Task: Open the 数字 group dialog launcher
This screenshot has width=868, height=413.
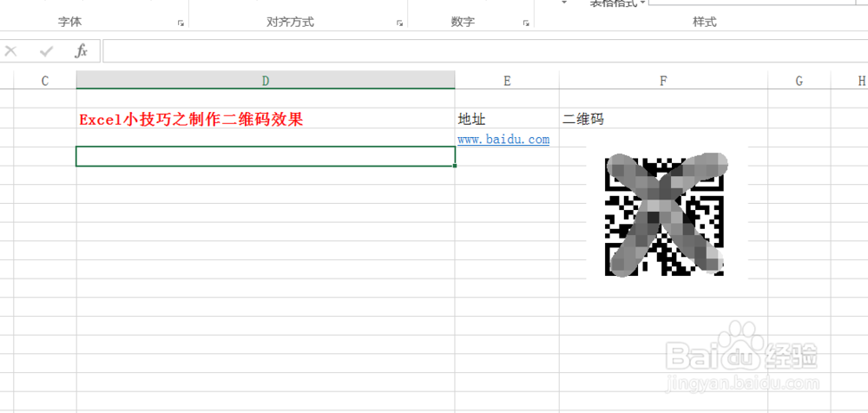Action: (x=525, y=23)
